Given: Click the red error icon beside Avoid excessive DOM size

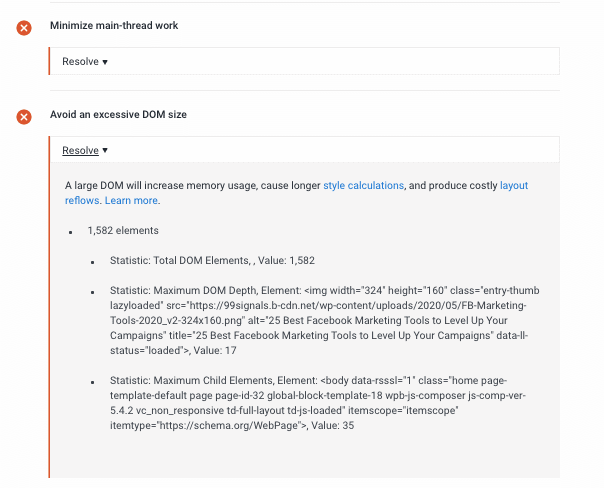Looking at the screenshot, I should [x=24, y=117].
